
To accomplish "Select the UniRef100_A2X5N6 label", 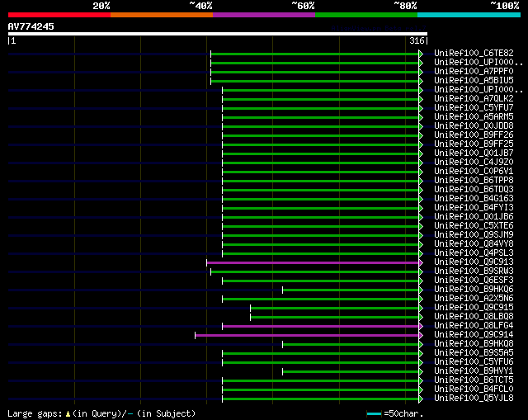I will (474, 299).
